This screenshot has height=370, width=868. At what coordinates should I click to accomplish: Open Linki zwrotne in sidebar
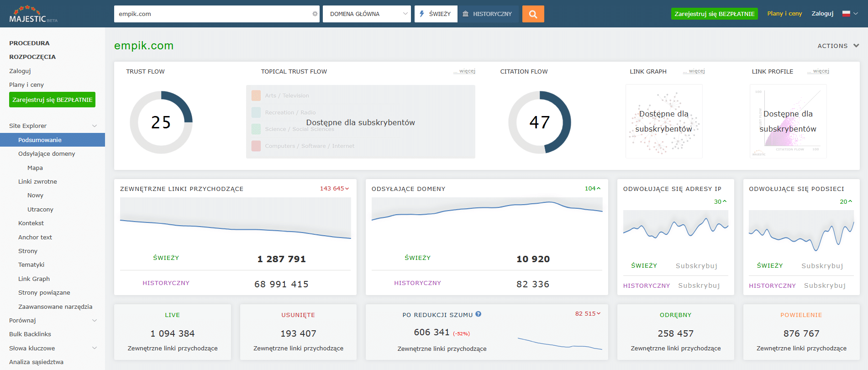[37, 181]
